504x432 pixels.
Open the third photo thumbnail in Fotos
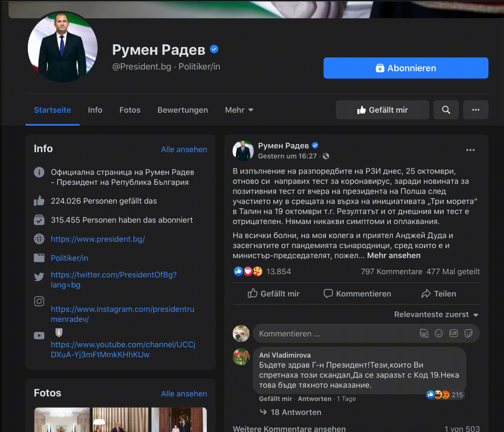click(x=179, y=420)
